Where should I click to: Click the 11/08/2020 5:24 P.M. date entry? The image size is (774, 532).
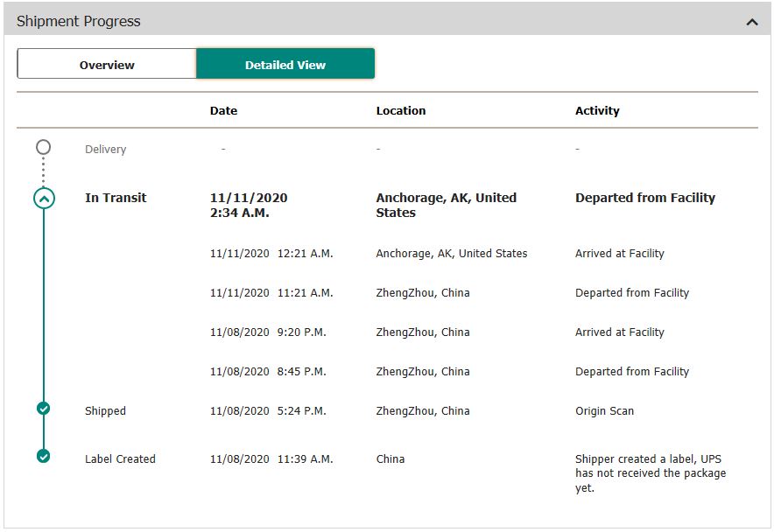click(x=268, y=410)
